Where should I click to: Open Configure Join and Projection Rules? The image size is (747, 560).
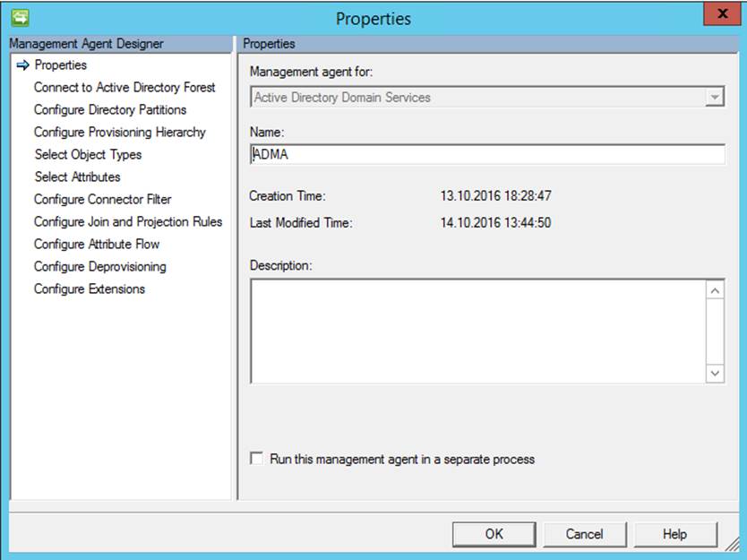pyautogui.click(x=127, y=221)
